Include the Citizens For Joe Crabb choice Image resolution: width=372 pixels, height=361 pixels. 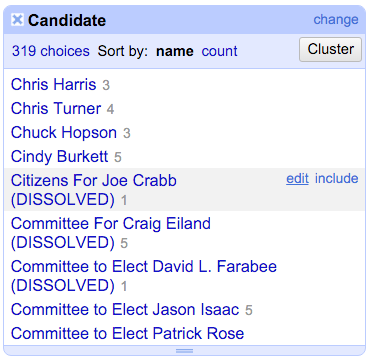pos(336,179)
